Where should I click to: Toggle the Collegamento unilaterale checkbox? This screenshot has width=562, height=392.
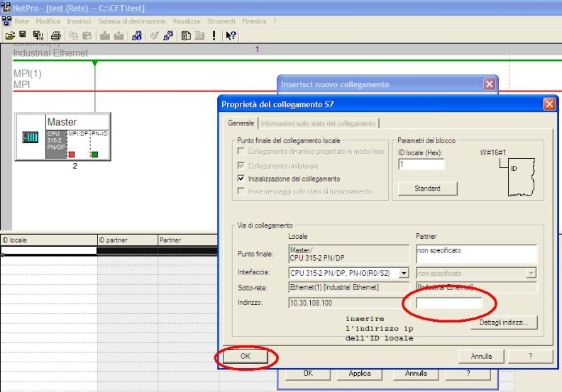point(241,165)
